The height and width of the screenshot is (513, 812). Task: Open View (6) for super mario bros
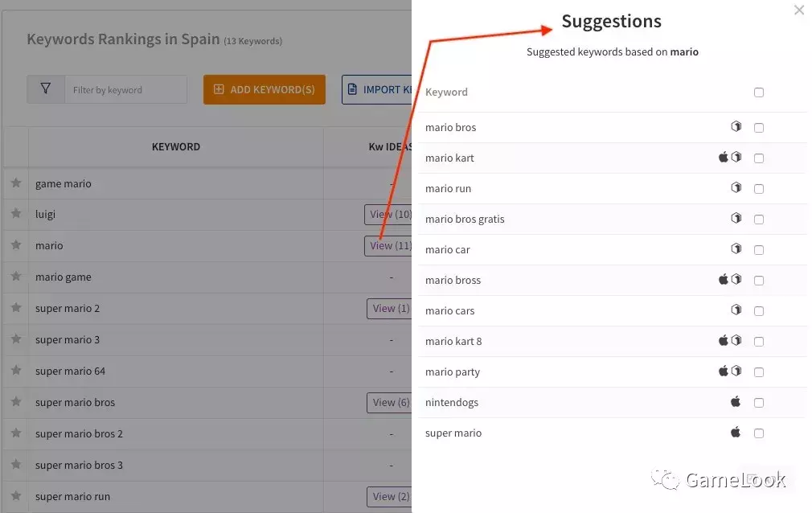389,403
